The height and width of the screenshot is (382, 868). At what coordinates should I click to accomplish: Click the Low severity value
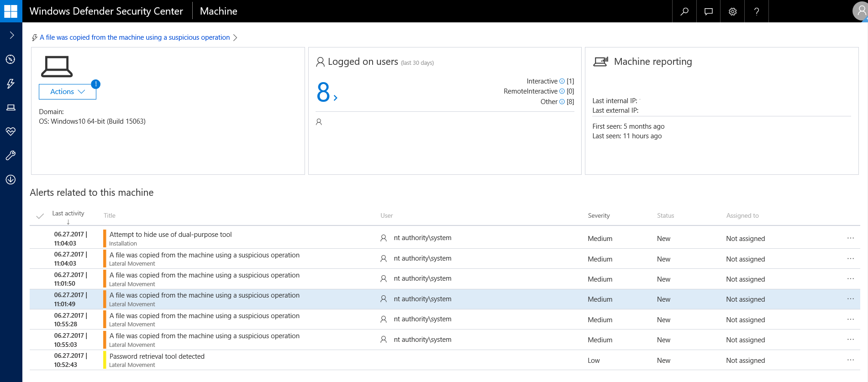point(594,361)
